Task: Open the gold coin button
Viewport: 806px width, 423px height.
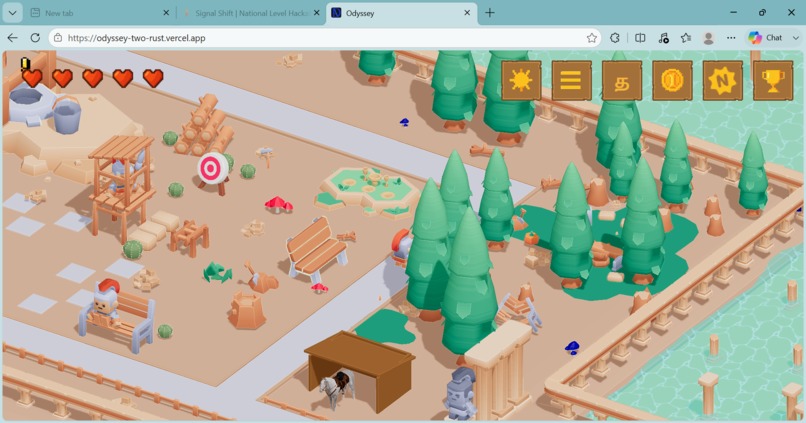Action: coord(672,81)
